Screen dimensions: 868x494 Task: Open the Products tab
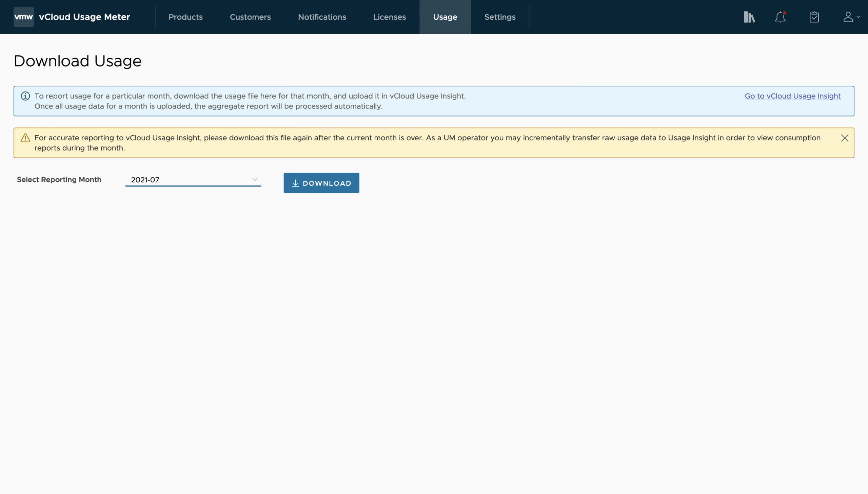[x=185, y=17]
